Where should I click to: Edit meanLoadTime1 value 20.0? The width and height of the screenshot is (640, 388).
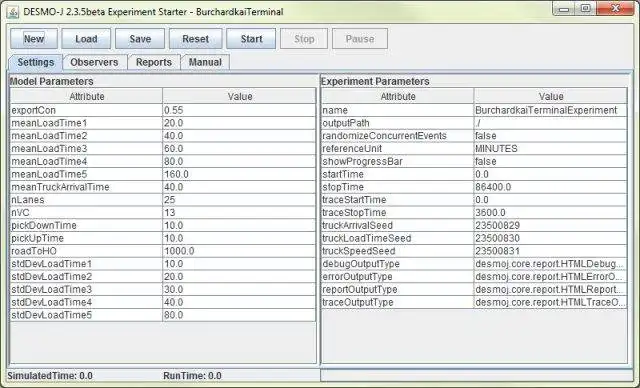[x=239, y=123]
